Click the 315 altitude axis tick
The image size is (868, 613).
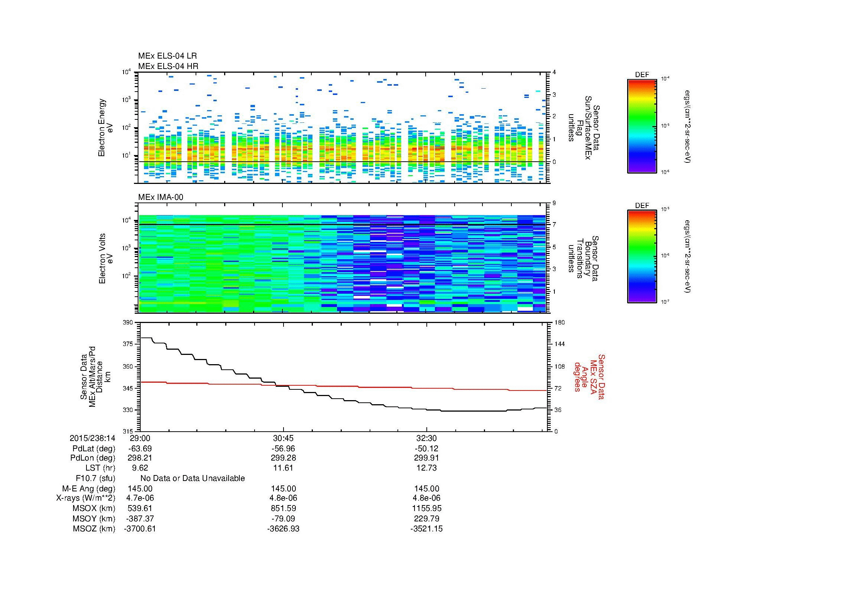(x=128, y=431)
